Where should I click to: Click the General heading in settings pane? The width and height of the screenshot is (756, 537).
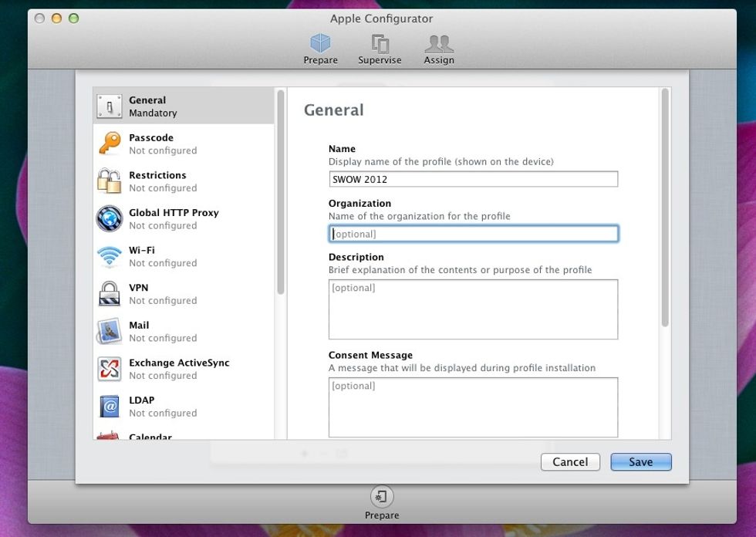click(x=333, y=110)
